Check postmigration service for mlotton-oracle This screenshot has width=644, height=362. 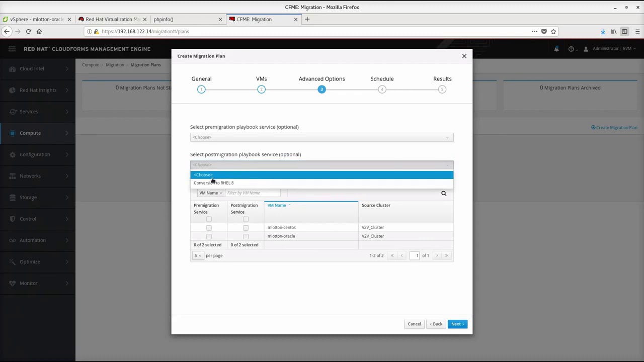[246, 236]
